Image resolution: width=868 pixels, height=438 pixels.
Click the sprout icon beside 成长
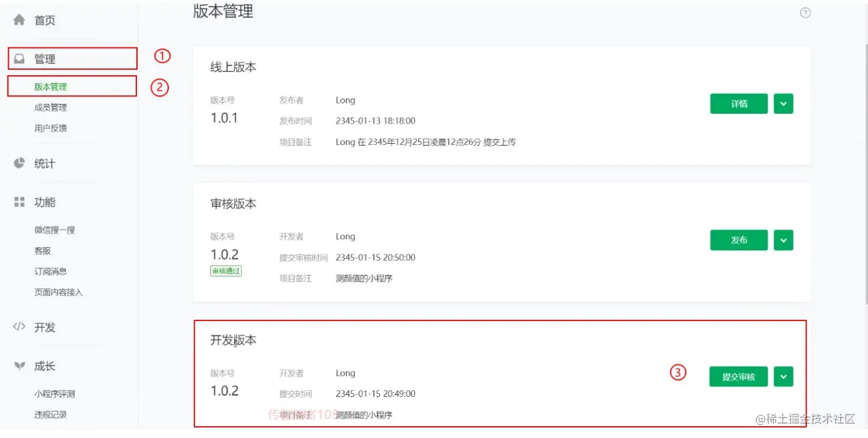19,366
